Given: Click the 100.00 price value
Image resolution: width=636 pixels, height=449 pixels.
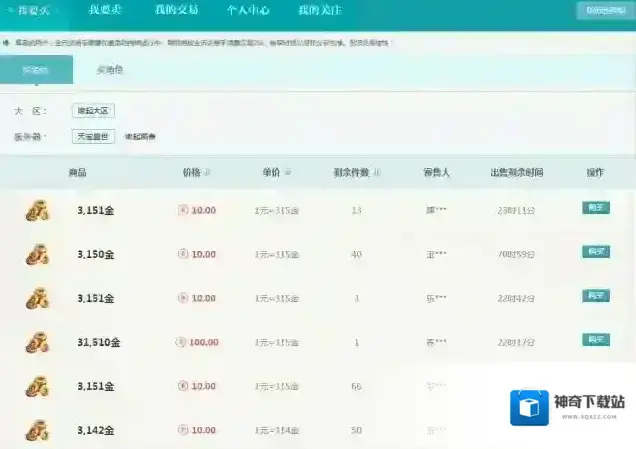Looking at the screenshot, I should pyautogui.click(x=204, y=343).
